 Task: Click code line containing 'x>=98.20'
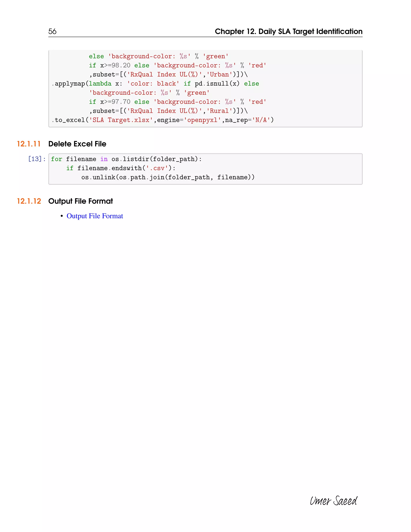coord(178,65)
